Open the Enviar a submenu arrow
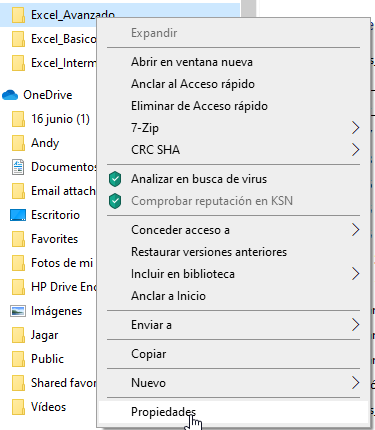Screen dimensions: 375x430 click(355, 325)
